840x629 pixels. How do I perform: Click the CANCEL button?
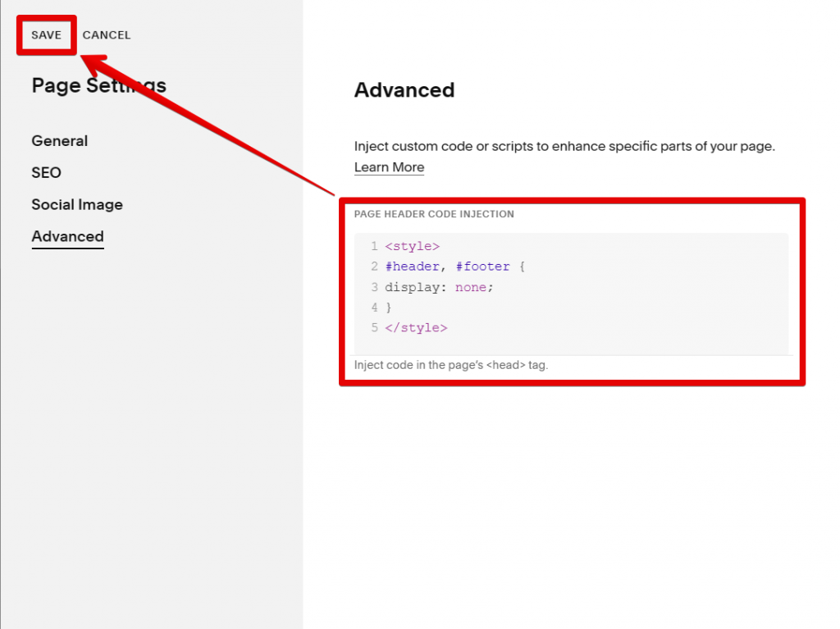[106, 34]
